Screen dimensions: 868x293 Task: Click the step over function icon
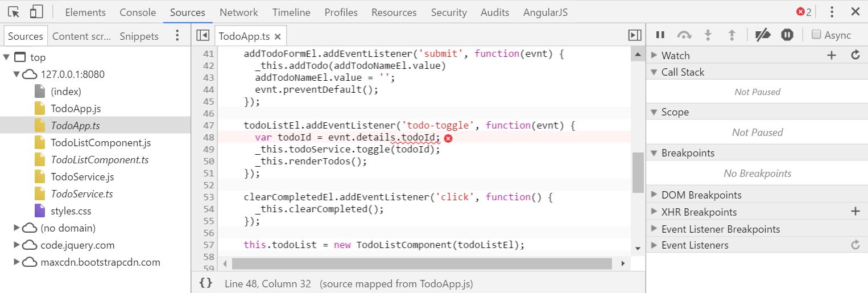click(x=684, y=35)
